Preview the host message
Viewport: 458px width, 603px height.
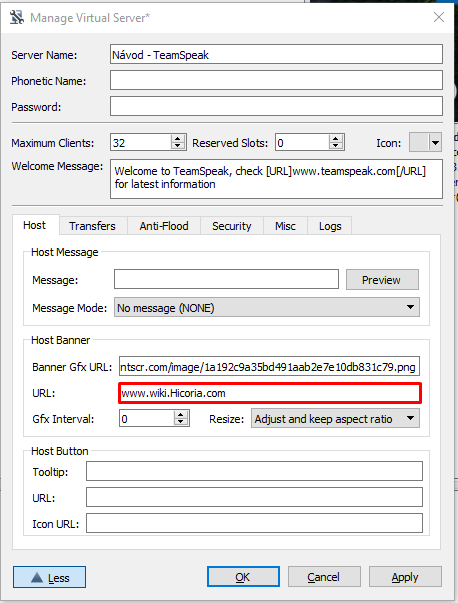tap(382, 280)
